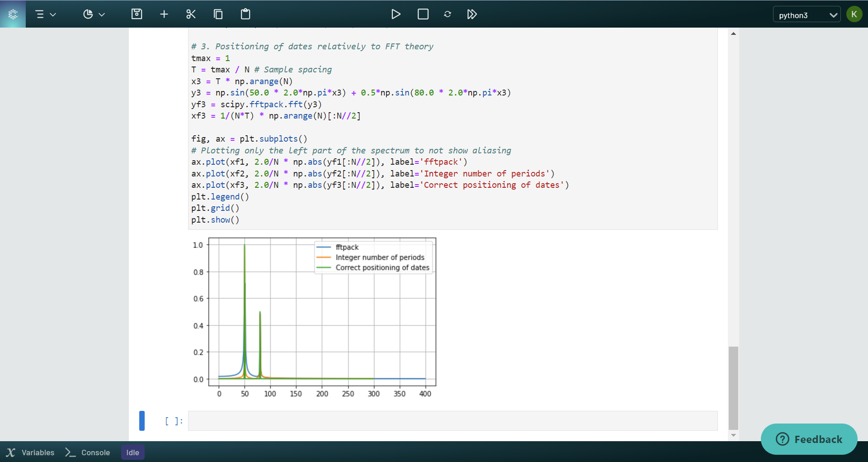
Task: Open the main hamburger menu
Action: click(40, 14)
